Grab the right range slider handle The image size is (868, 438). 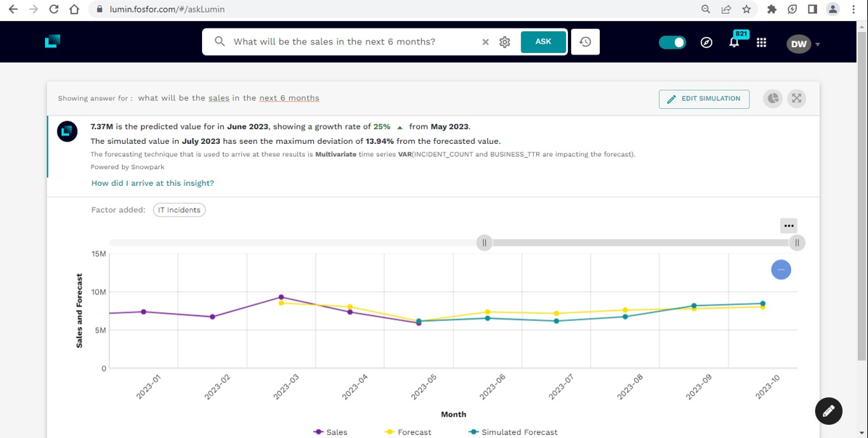[797, 243]
